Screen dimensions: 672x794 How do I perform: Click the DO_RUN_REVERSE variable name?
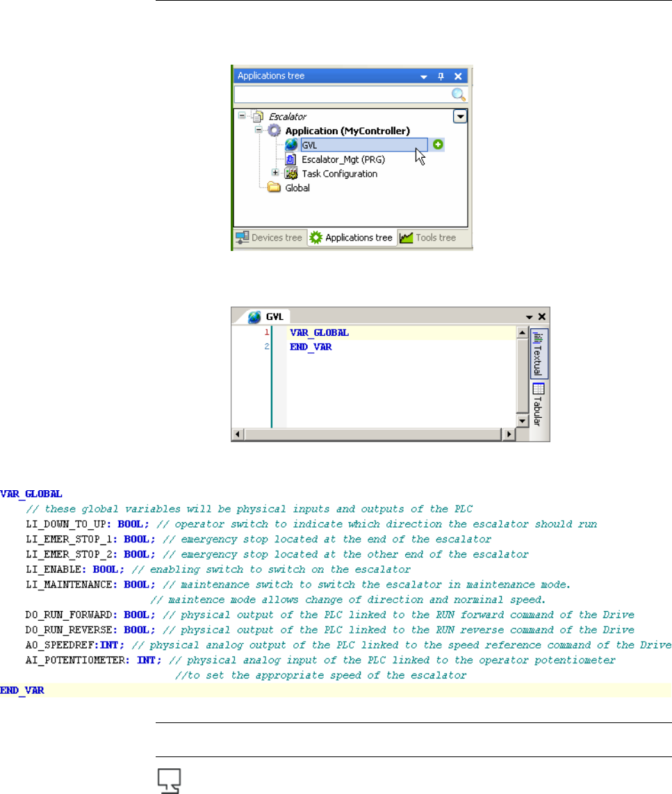tap(69, 630)
